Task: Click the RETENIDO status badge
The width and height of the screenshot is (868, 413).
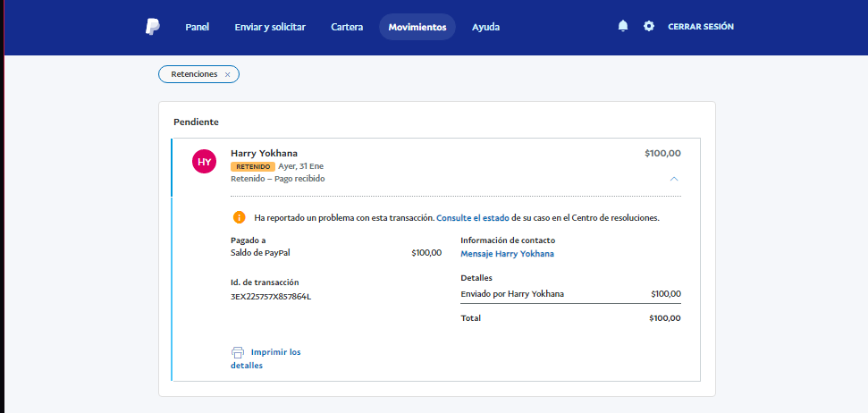Action: tap(253, 166)
